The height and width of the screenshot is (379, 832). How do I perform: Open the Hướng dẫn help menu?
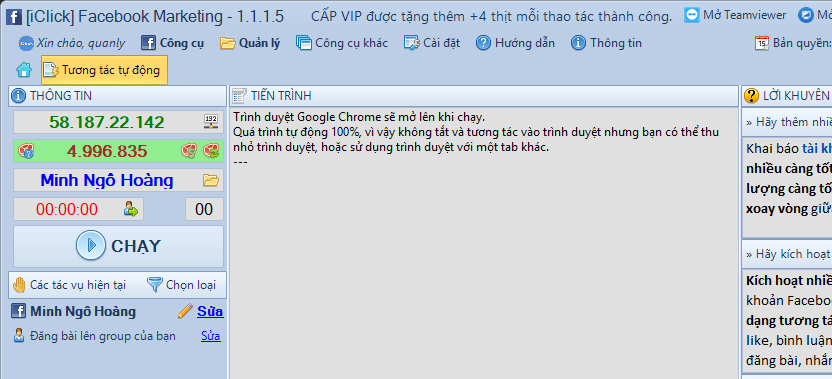[x=515, y=43]
